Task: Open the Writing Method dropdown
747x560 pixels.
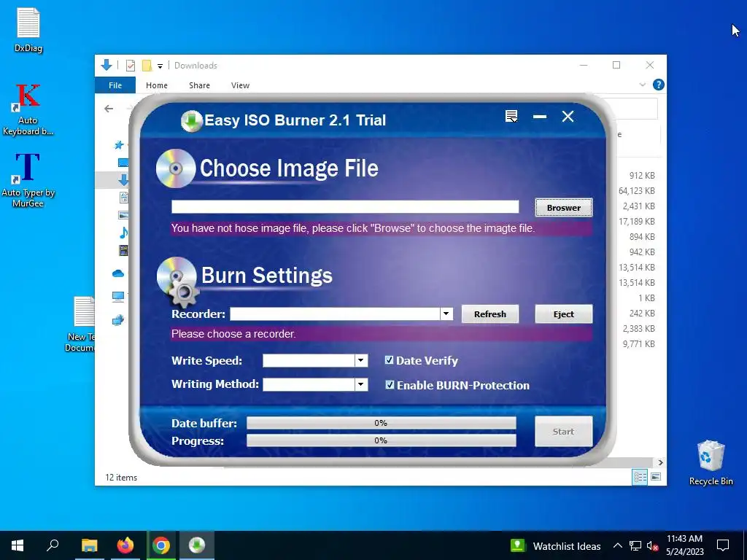Action: pyautogui.click(x=361, y=384)
